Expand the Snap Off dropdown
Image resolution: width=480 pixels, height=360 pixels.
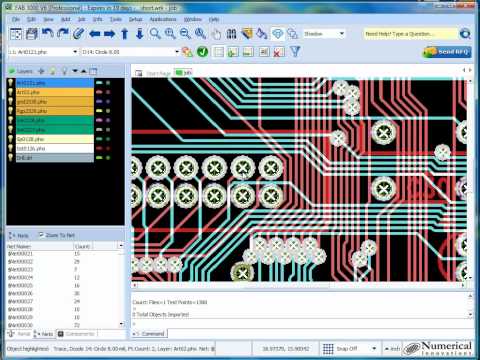point(374,349)
